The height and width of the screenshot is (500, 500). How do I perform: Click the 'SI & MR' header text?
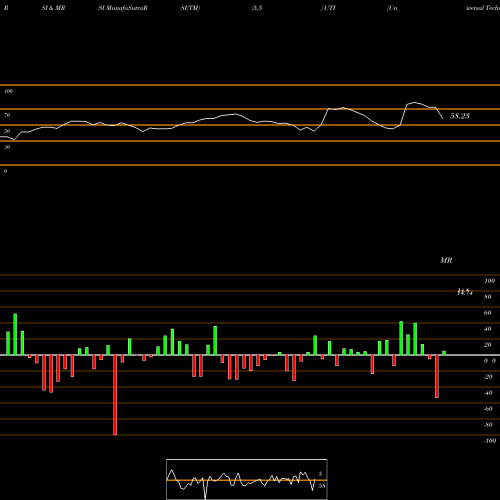(53, 8)
